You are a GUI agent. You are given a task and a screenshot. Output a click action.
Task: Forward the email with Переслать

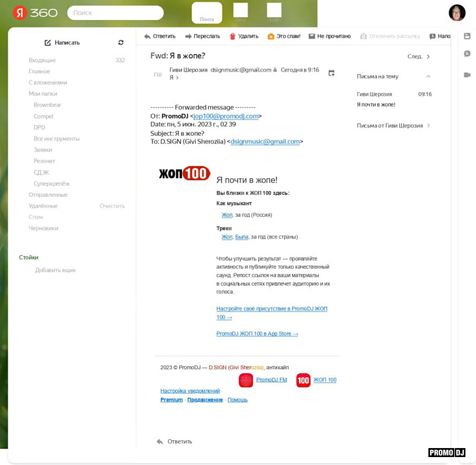click(203, 37)
